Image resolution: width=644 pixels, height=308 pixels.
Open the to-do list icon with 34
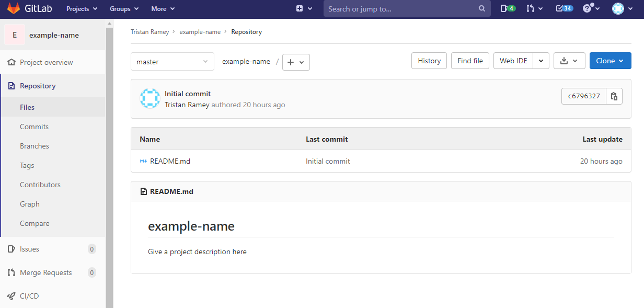pos(563,9)
